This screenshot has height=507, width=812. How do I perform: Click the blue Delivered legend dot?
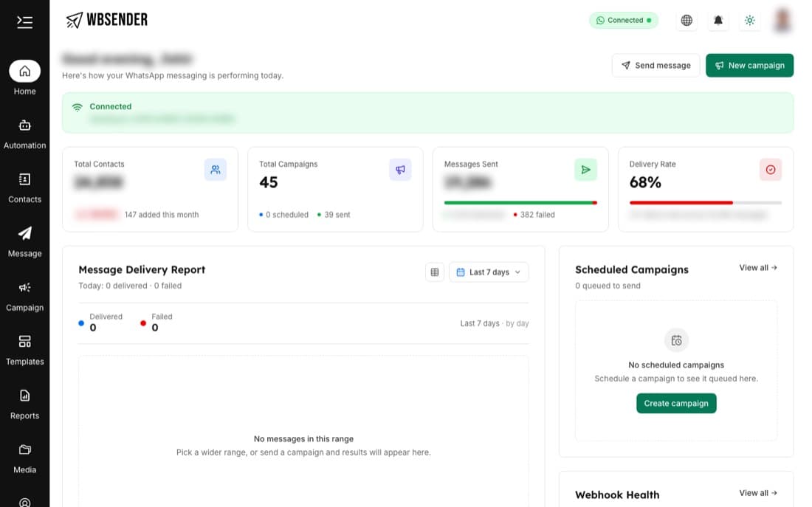(81, 323)
